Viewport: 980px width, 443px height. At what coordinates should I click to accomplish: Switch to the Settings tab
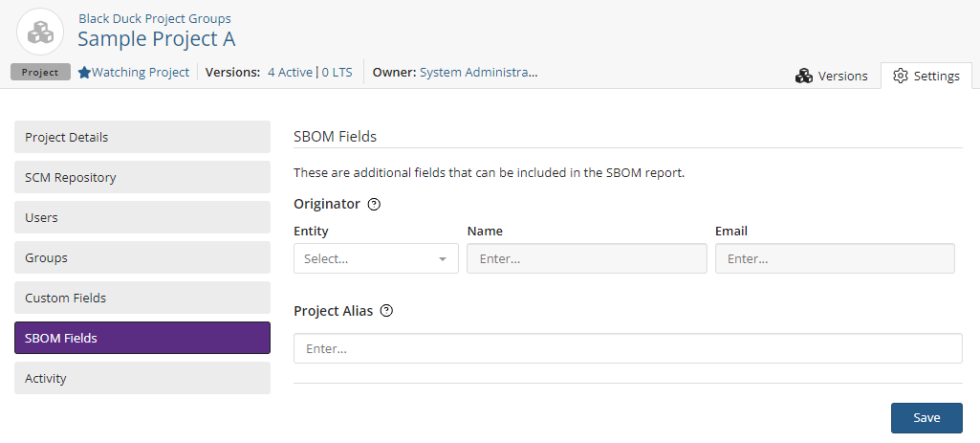click(926, 76)
